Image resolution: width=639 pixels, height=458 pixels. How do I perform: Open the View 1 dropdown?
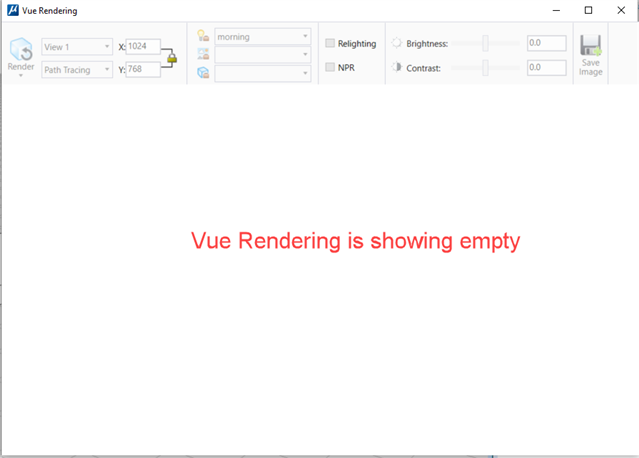point(77,47)
